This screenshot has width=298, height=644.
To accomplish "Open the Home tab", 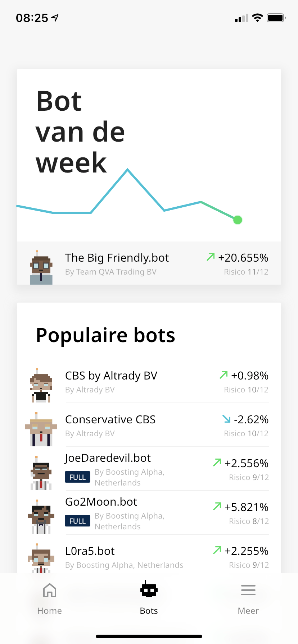I will [x=50, y=598].
